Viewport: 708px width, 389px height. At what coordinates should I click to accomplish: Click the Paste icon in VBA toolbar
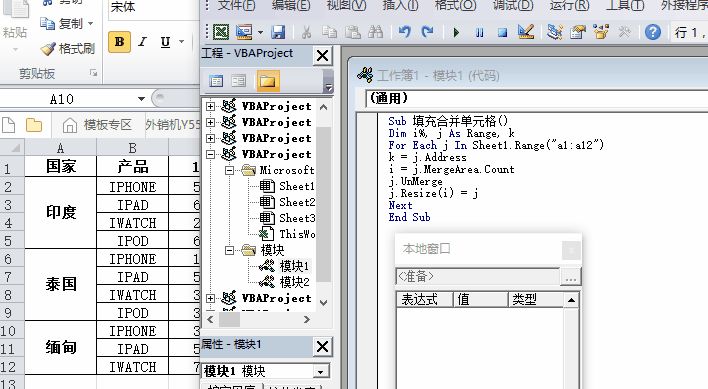click(352, 32)
